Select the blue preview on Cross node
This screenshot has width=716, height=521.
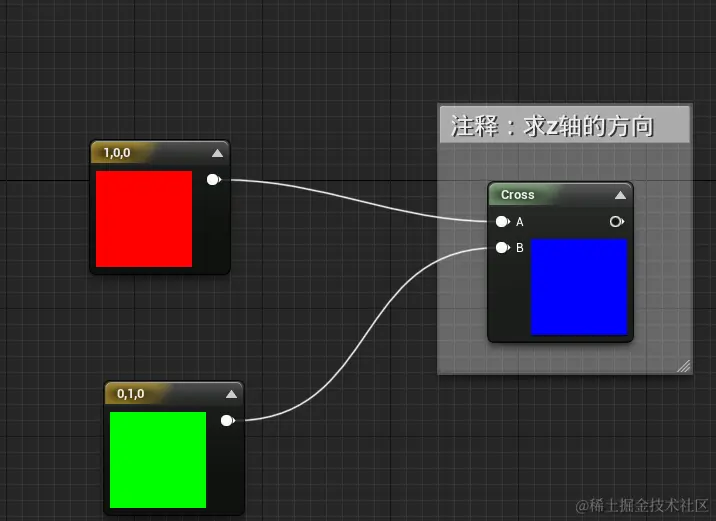(x=579, y=287)
